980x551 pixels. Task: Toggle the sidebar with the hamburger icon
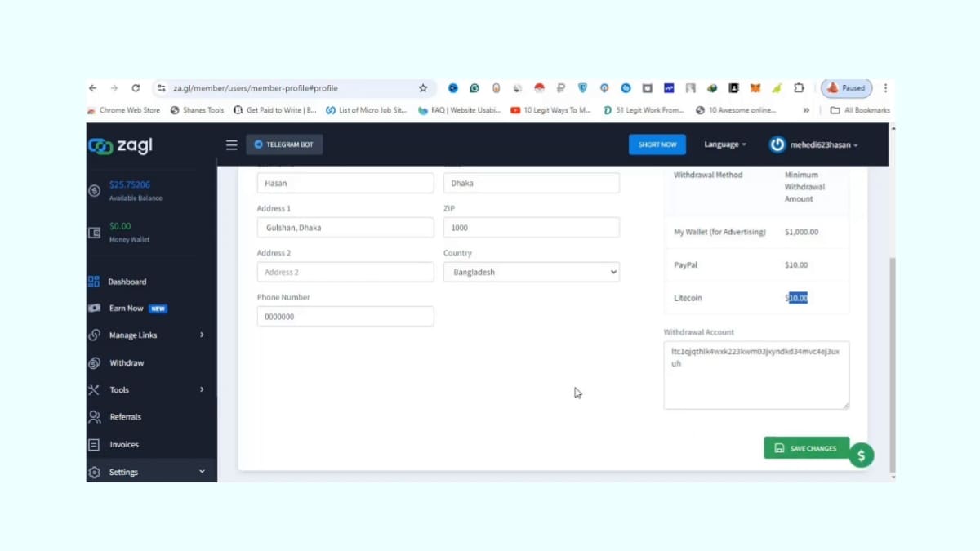(231, 144)
